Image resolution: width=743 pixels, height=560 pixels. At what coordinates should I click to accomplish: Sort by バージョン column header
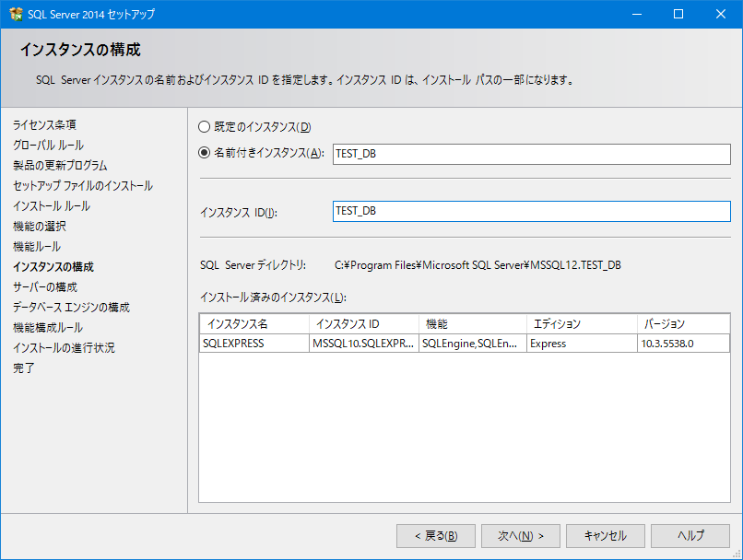tap(683, 324)
